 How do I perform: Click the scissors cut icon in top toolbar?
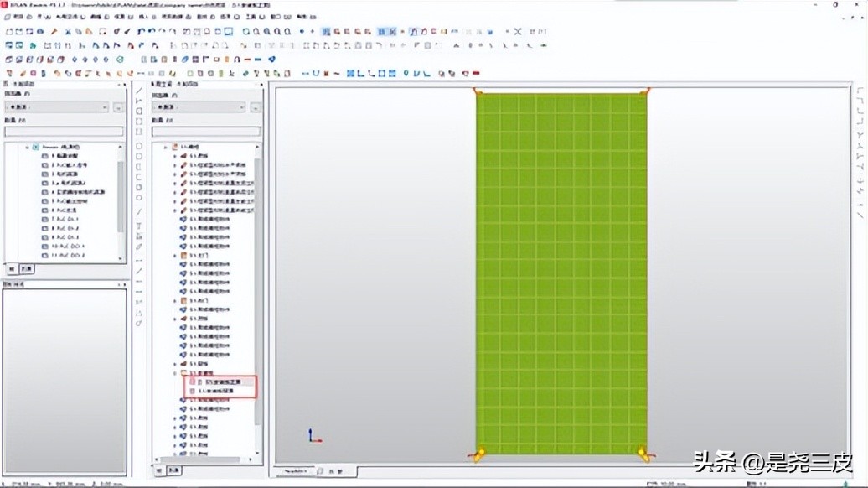65,31
